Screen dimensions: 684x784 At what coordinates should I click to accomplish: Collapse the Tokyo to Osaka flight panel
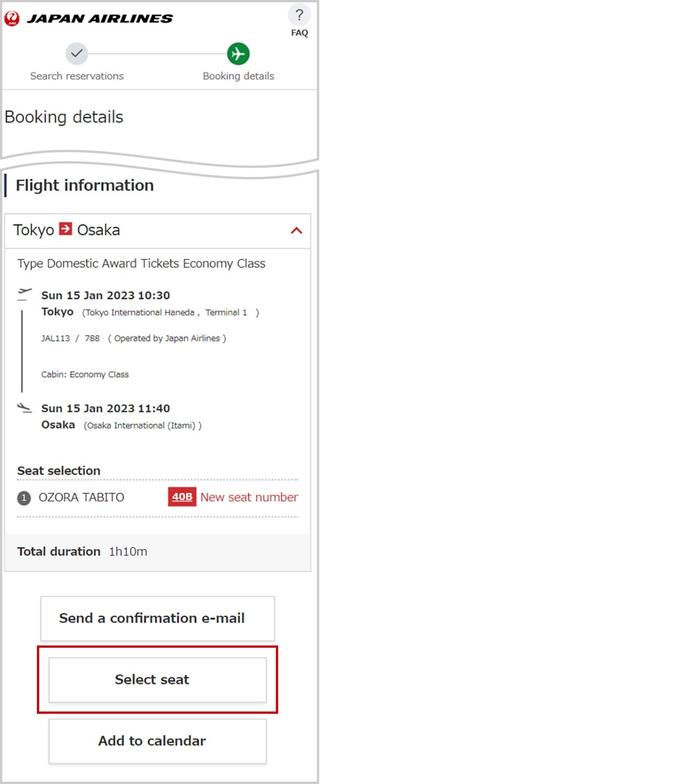tap(297, 230)
